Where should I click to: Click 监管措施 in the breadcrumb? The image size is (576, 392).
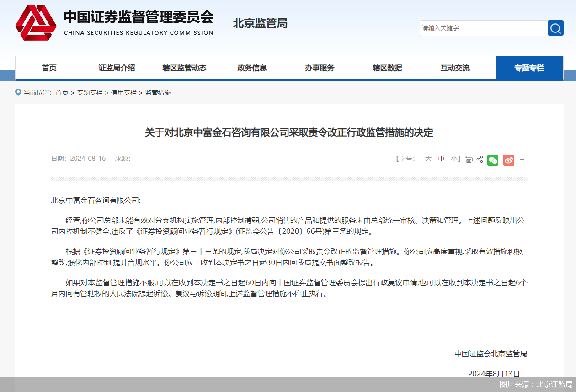point(158,93)
